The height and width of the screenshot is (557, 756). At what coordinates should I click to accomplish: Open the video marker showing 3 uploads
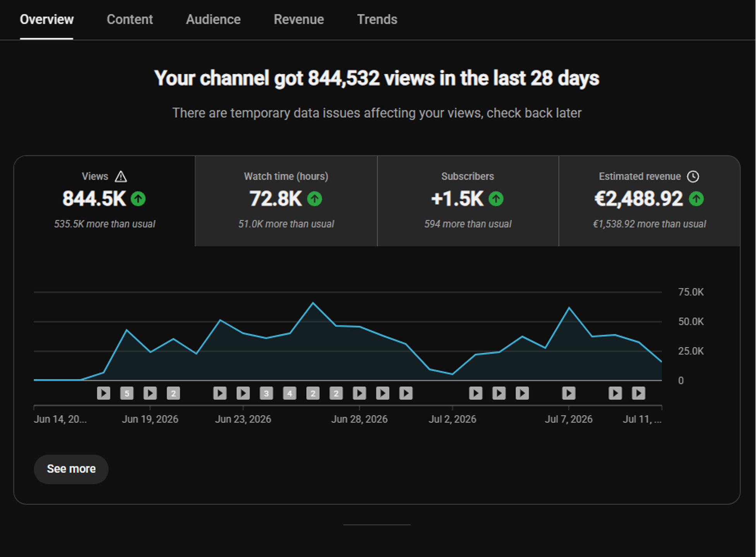[266, 393]
